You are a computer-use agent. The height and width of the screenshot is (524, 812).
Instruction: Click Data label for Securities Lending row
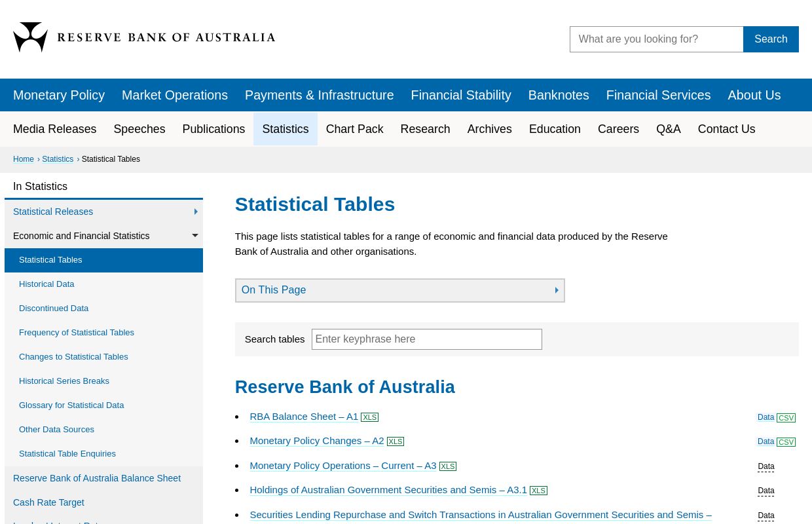tap(766, 515)
